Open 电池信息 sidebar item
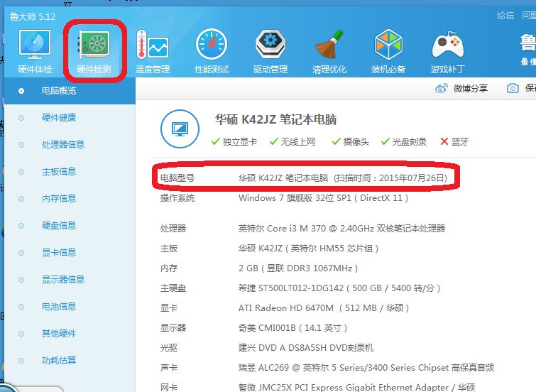The width and height of the screenshot is (536, 392). pyautogui.click(x=70, y=307)
